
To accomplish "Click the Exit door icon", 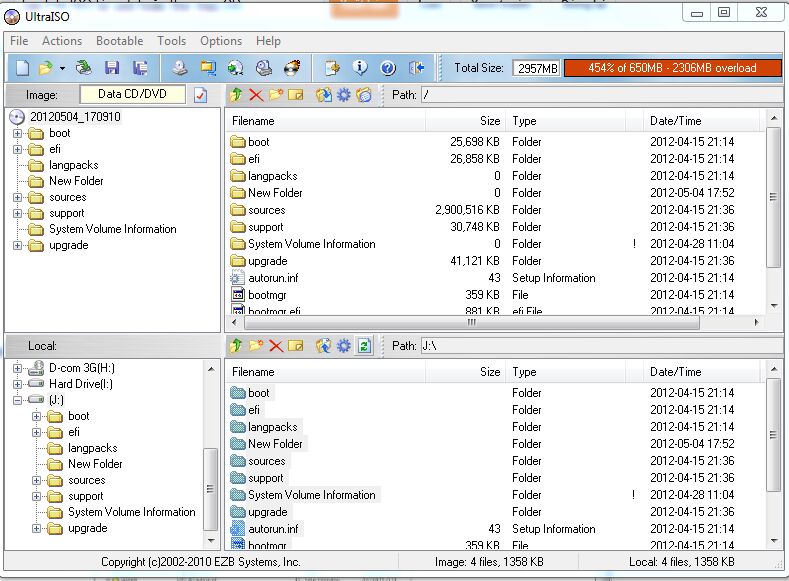I will pyautogui.click(x=417, y=68).
